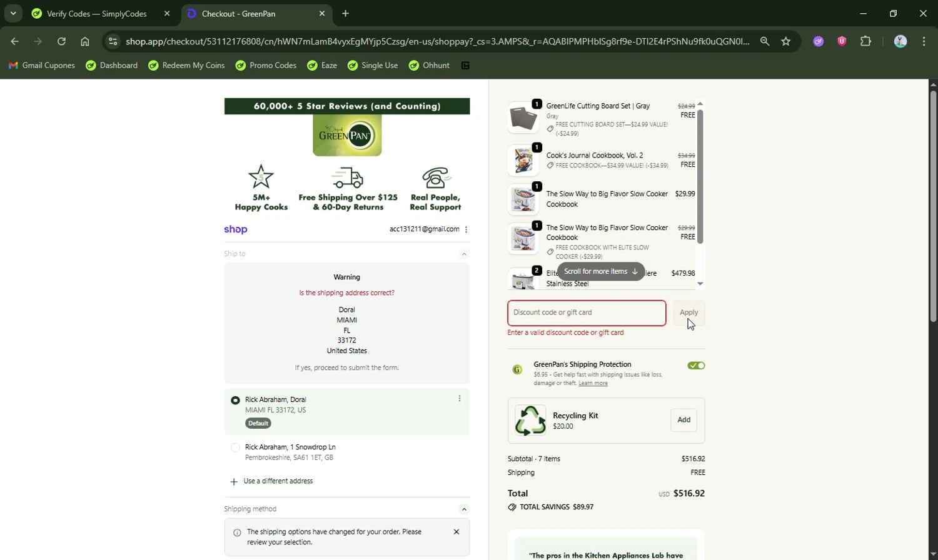Click the plus icon for different address

point(234,481)
